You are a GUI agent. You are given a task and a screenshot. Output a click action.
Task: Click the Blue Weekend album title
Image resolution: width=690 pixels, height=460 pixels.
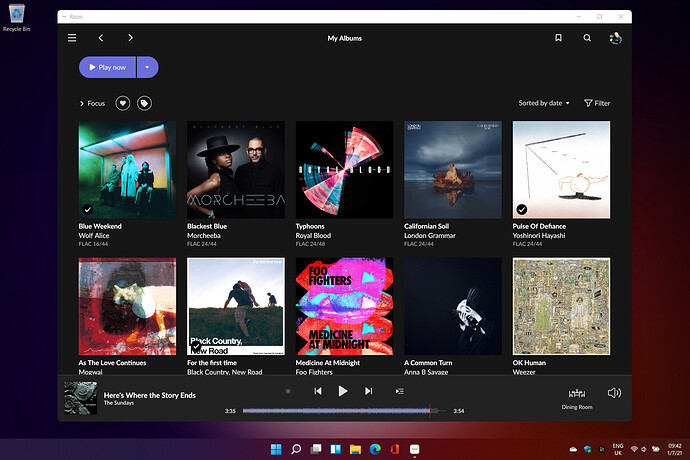(x=100, y=226)
